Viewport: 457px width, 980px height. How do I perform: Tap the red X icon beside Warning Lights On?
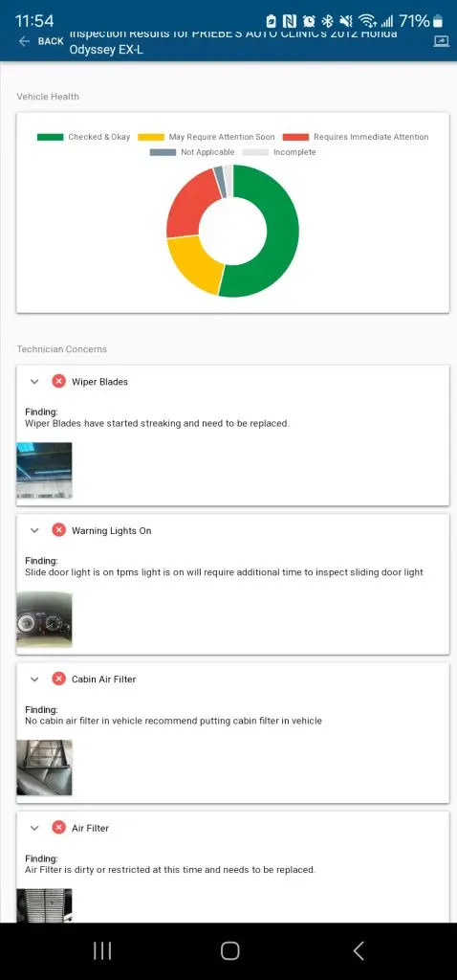point(58,530)
